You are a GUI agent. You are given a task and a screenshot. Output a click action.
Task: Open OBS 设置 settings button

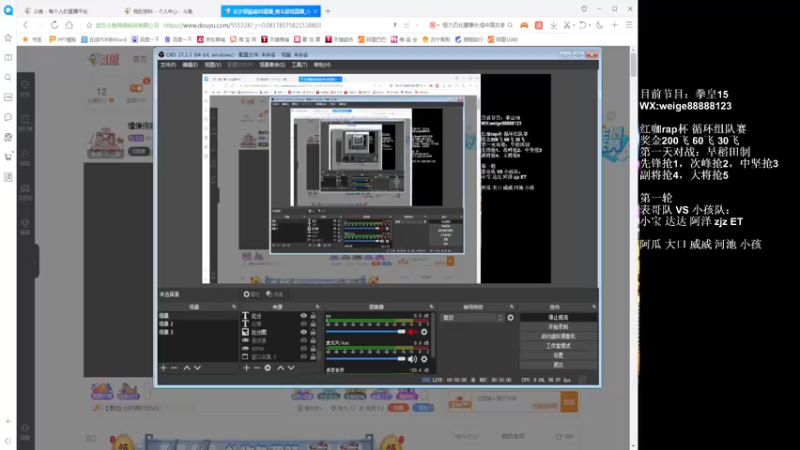[x=558, y=355]
